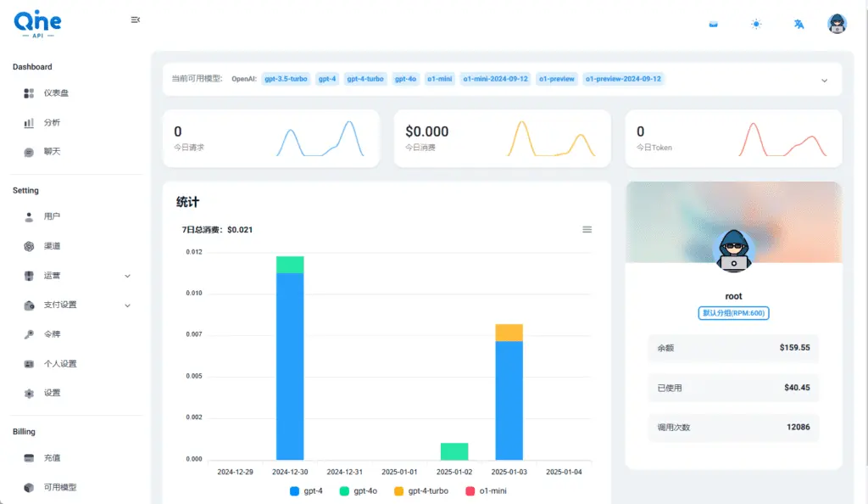Click the 已使用 $40.45 row
The height and width of the screenshot is (504, 868).
[x=733, y=388]
